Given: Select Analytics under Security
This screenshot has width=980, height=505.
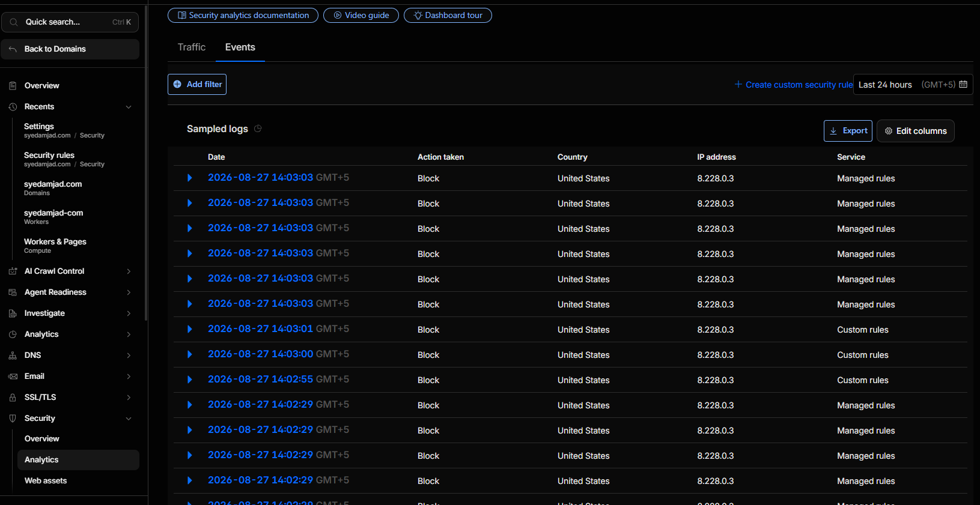Looking at the screenshot, I should point(78,460).
